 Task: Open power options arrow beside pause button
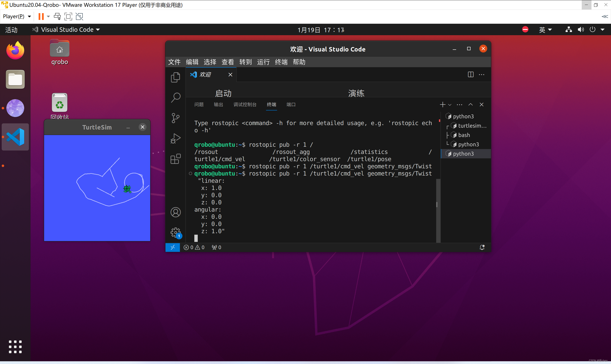coord(48,17)
